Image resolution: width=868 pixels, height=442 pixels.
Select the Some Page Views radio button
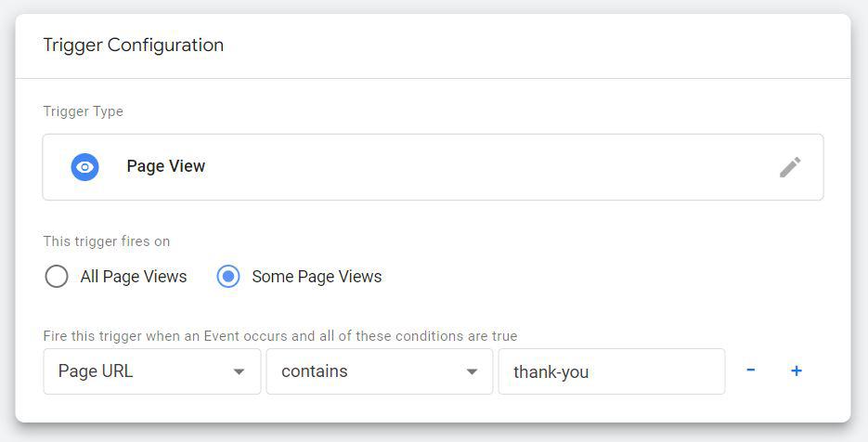tap(228, 277)
